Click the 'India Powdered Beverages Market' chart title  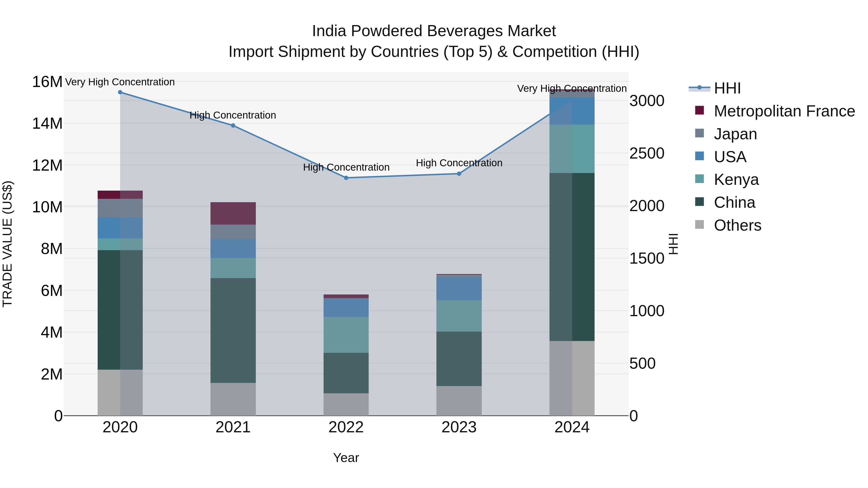pyautogui.click(x=434, y=31)
